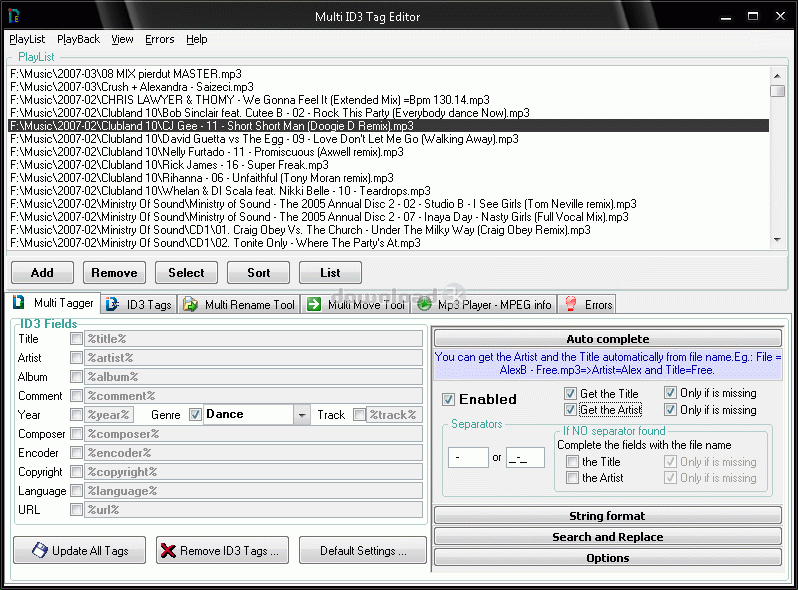
Task: Click the %title% input field
Action: click(x=253, y=339)
